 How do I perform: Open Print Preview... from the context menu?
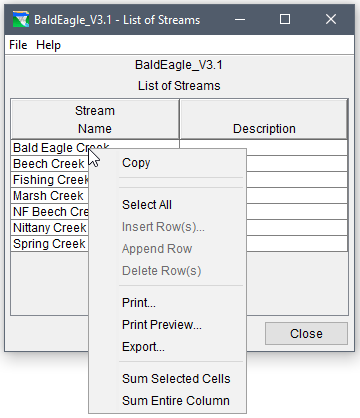[162, 325]
